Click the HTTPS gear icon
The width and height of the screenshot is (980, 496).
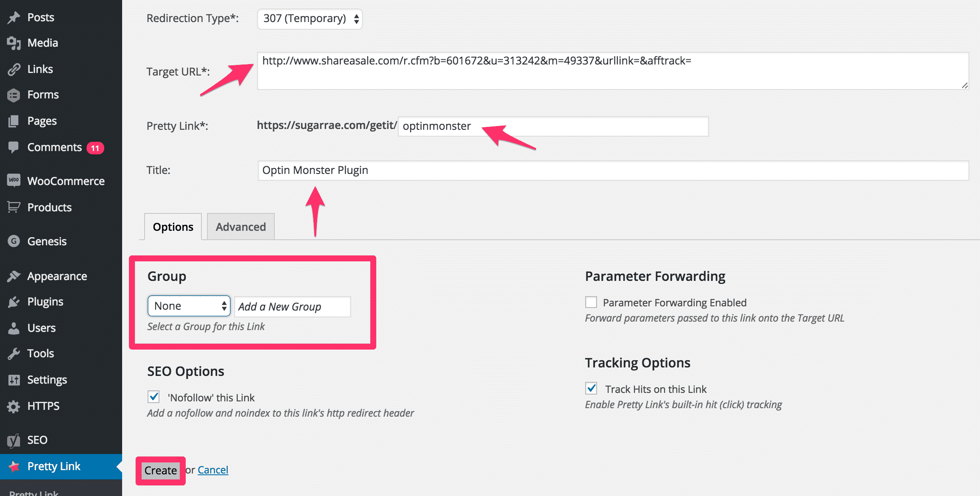coord(14,406)
